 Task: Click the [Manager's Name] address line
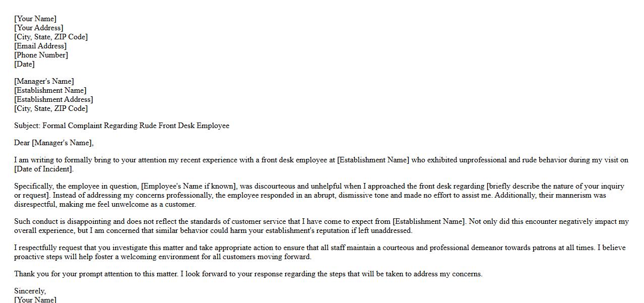44,81
